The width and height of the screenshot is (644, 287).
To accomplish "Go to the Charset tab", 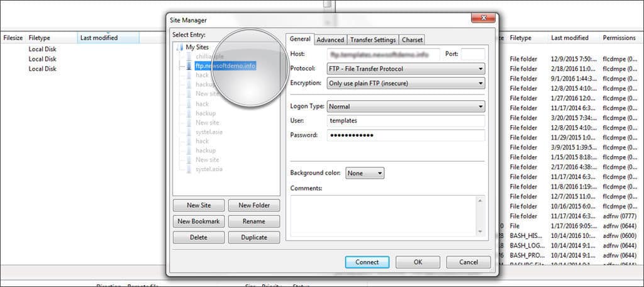I will point(412,40).
